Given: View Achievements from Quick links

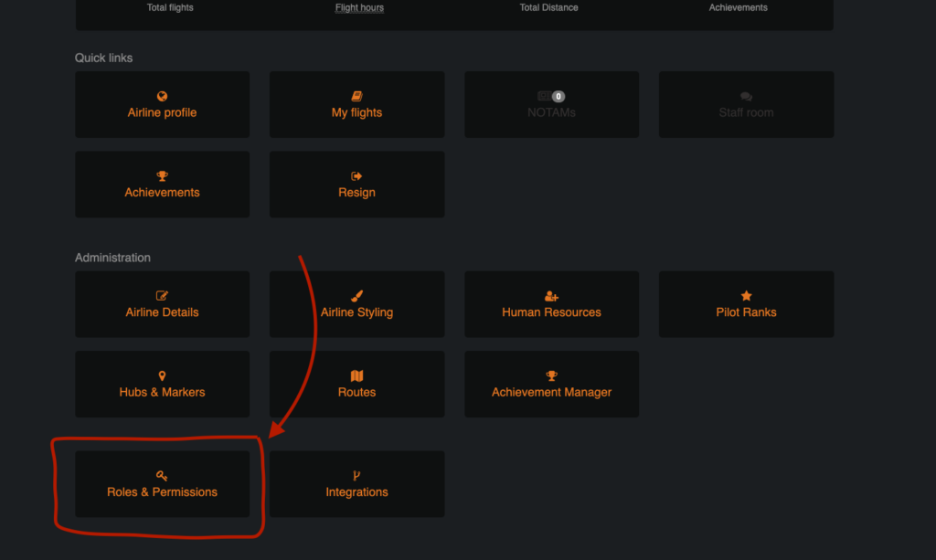Looking at the screenshot, I should point(163,185).
